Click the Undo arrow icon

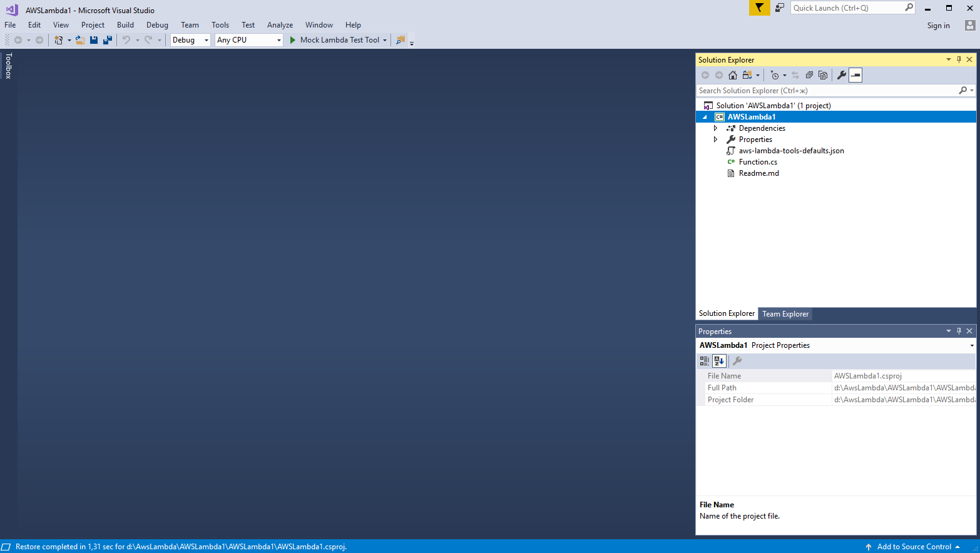point(126,40)
